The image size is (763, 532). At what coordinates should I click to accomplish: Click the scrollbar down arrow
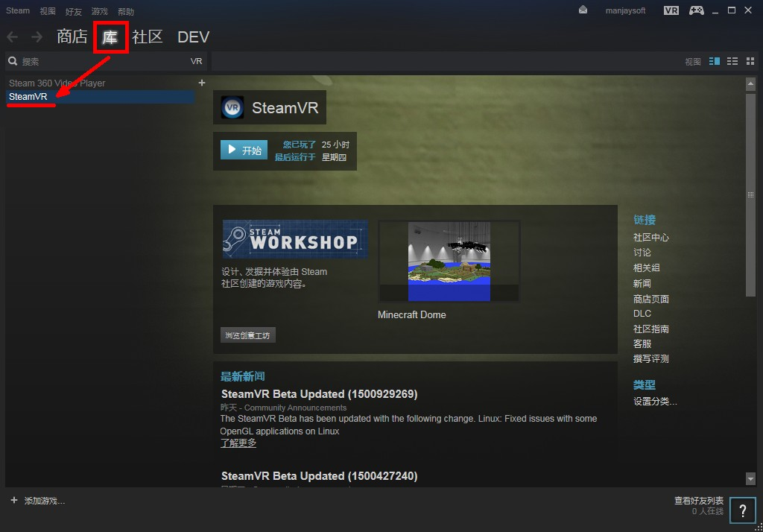click(x=750, y=478)
